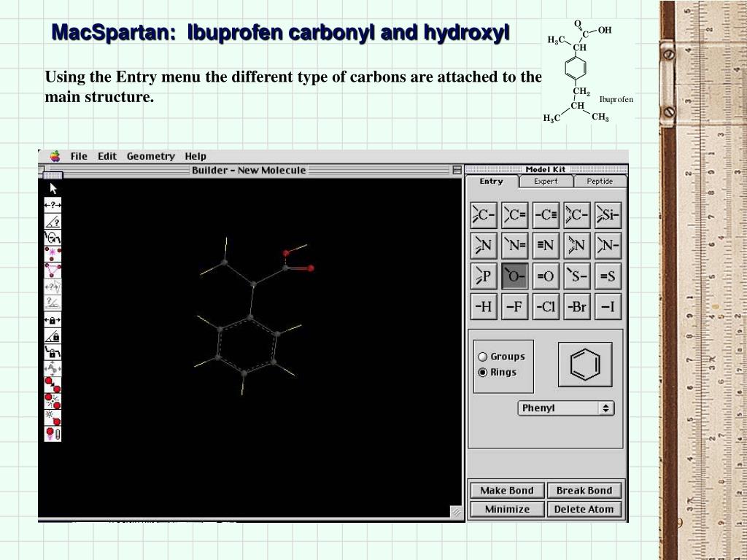Click the spark and single red ball tool

(53, 417)
